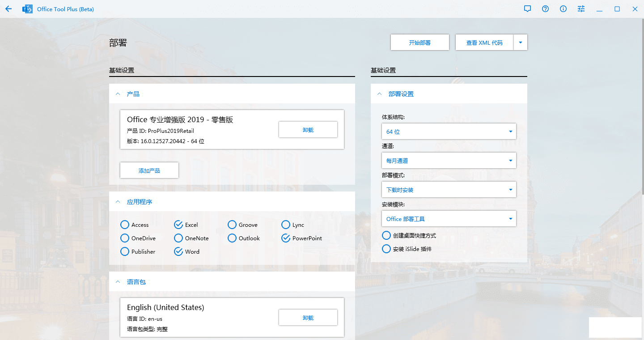Click the 添加产品 button
The image size is (644, 340).
pos(149,170)
